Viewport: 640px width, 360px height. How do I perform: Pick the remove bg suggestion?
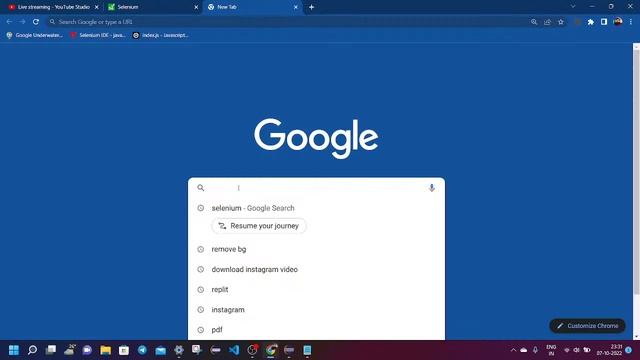click(316, 249)
